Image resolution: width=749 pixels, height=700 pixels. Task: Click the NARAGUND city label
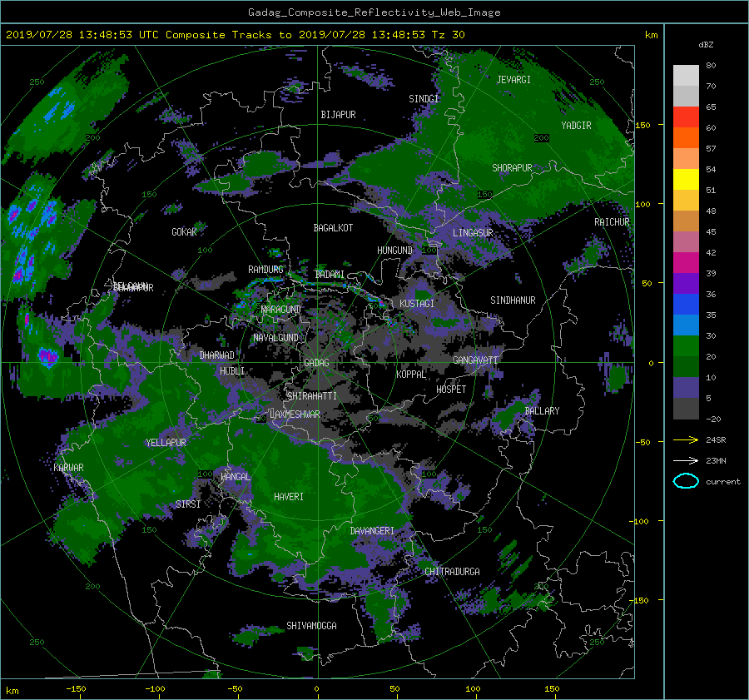point(281,309)
